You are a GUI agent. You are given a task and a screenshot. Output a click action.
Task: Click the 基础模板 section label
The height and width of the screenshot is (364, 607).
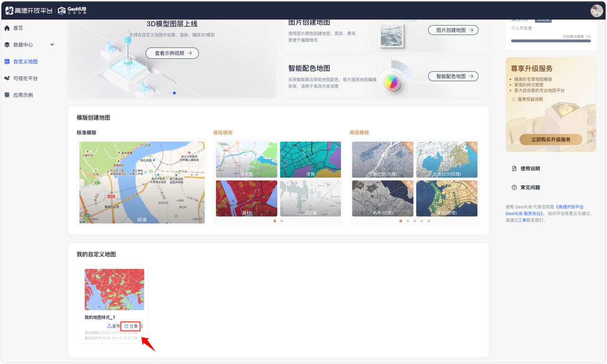pyautogui.click(x=223, y=133)
